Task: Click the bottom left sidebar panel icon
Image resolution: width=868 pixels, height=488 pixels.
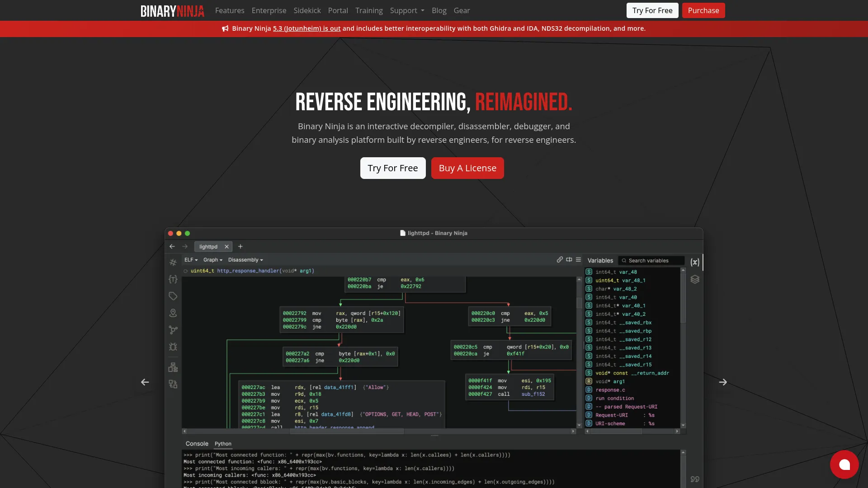Action: [x=173, y=384]
